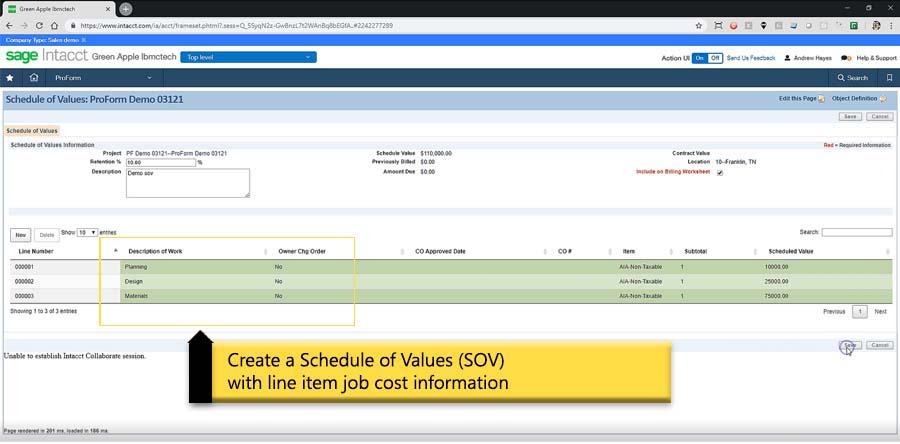Sort by Owner Chg Order column
This screenshot has width=900, height=444.
(302, 251)
